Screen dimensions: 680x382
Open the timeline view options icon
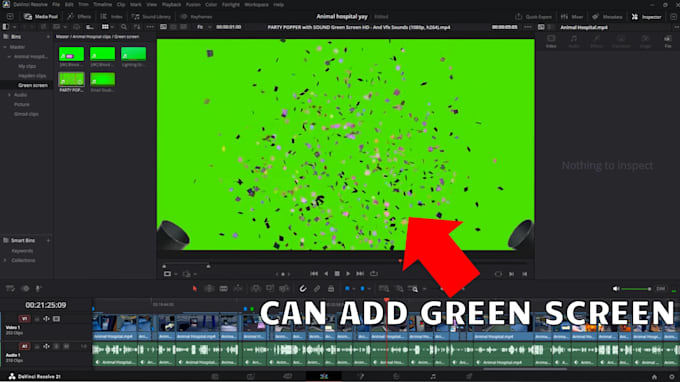[10, 289]
